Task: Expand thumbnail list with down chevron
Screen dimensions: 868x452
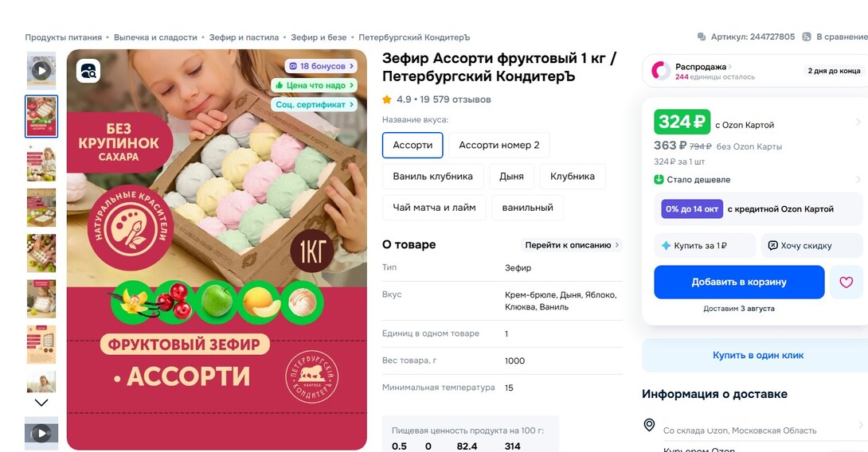Action: (41, 403)
